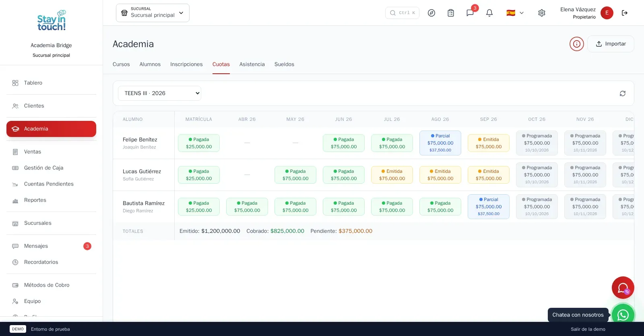The height and width of the screenshot is (336, 644).
Task: Open Sucursales in the sidebar
Action: point(52,223)
